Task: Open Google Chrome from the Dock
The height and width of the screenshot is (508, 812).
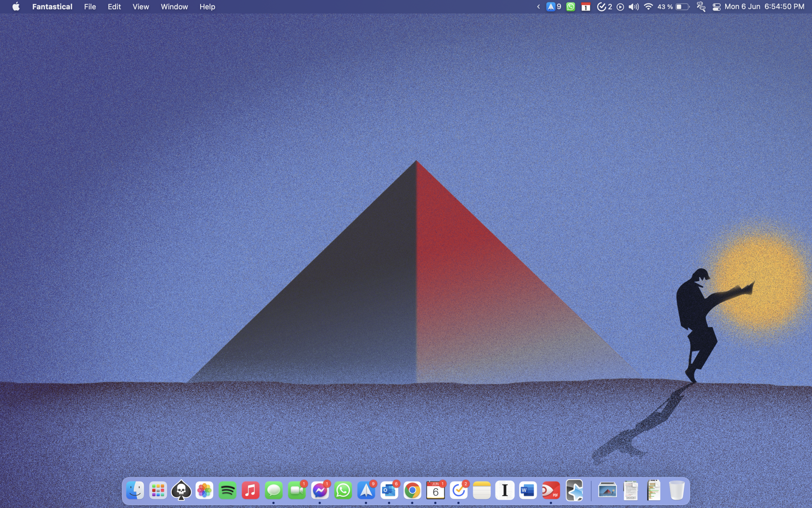Action: pos(412,491)
